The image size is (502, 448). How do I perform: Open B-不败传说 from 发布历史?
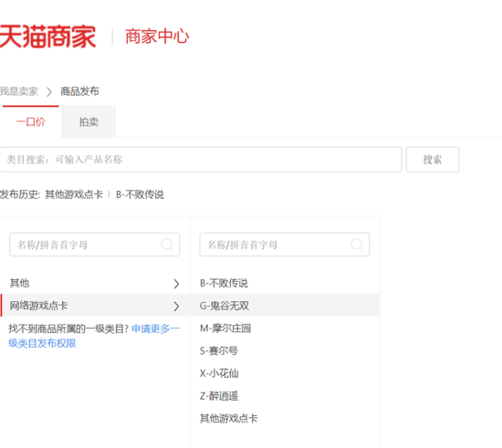pos(140,194)
